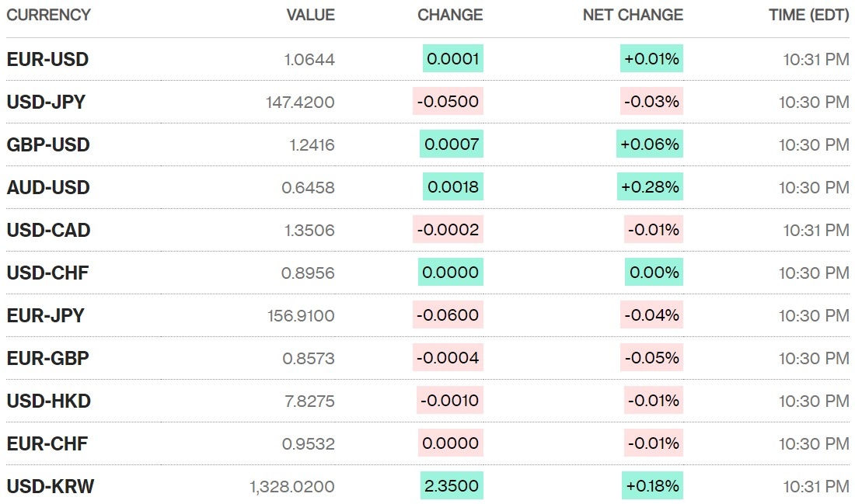Image resolution: width=855 pixels, height=504 pixels.
Task: Open the EUR-CHF pair link
Action: [47, 443]
